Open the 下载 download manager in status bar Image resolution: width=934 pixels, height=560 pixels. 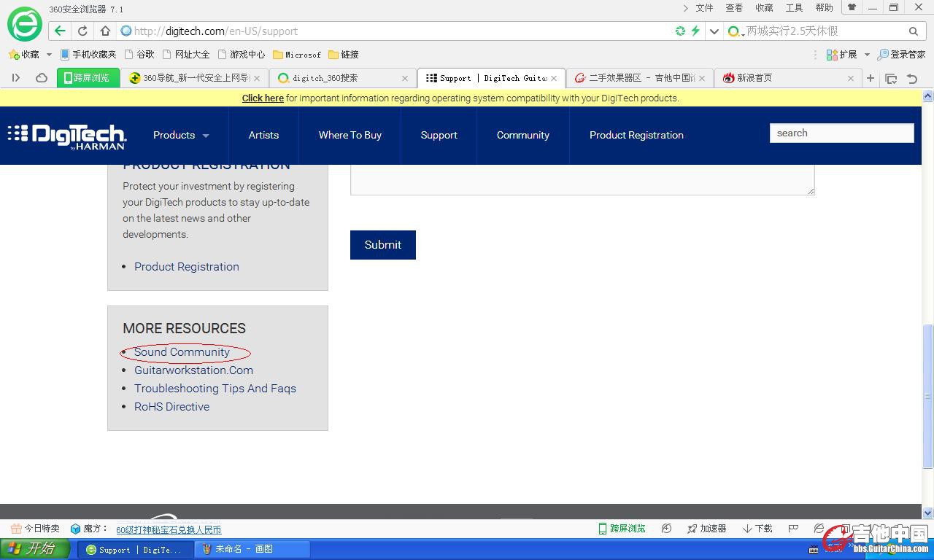click(757, 529)
